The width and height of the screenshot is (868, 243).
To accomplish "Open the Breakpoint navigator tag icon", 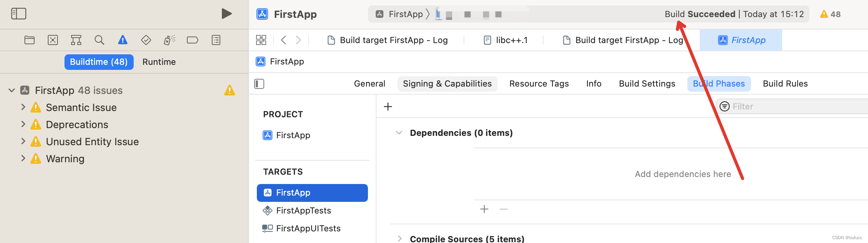I will tap(192, 40).
